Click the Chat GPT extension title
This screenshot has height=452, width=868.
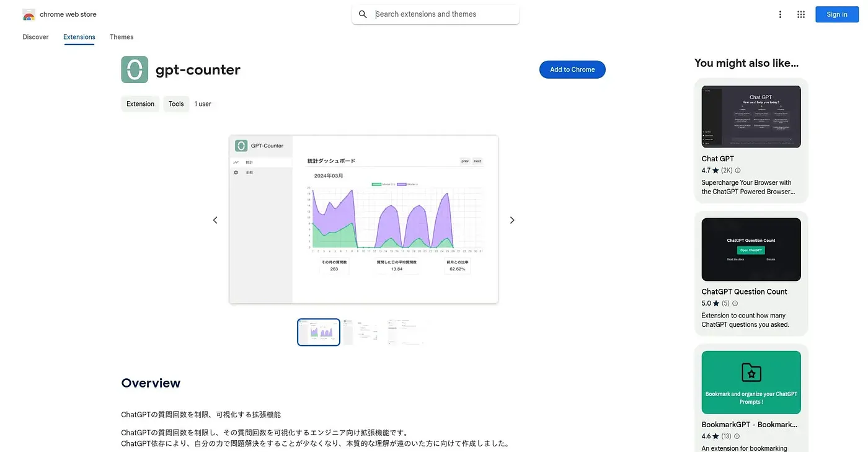click(x=718, y=159)
